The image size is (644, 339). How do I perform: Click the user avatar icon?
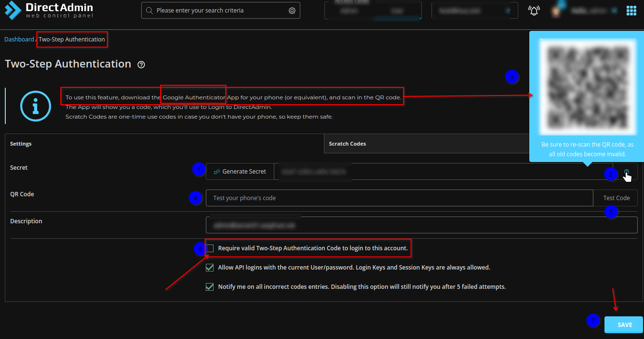(x=556, y=11)
